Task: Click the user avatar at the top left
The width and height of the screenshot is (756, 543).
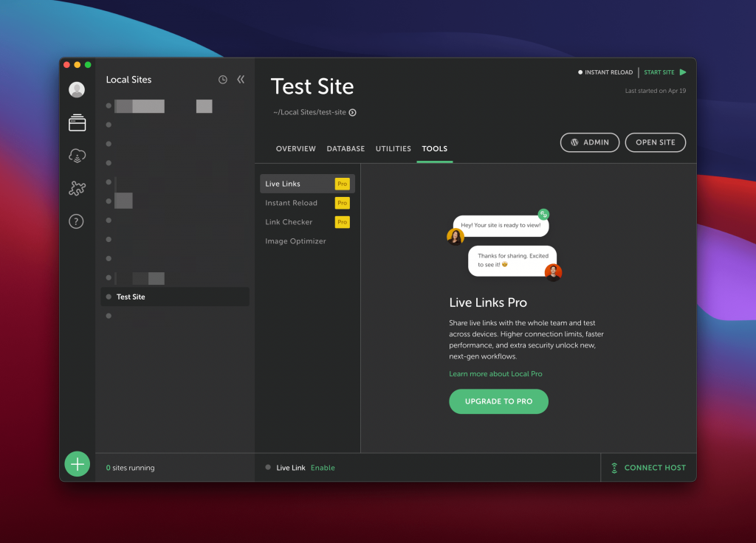Action: coord(77,89)
